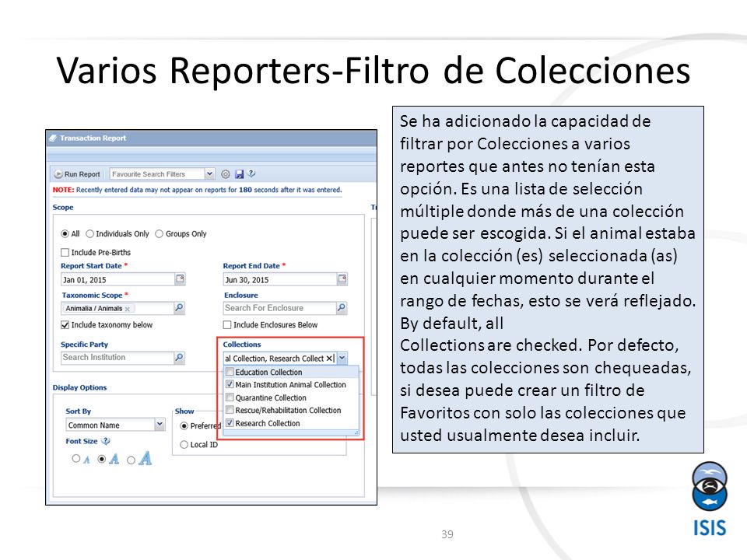This screenshot has height=560, width=747.
Task: Select medium font size radio button
Action: [101, 459]
